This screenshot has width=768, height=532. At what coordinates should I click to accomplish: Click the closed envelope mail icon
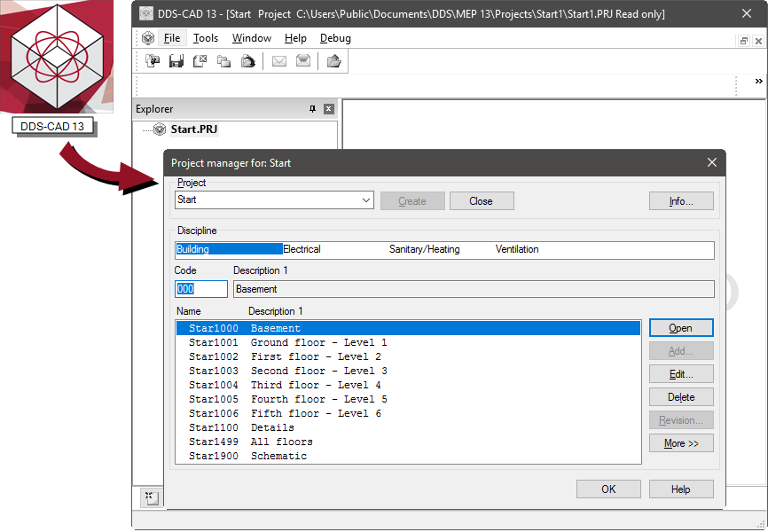pyautogui.click(x=279, y=61)
